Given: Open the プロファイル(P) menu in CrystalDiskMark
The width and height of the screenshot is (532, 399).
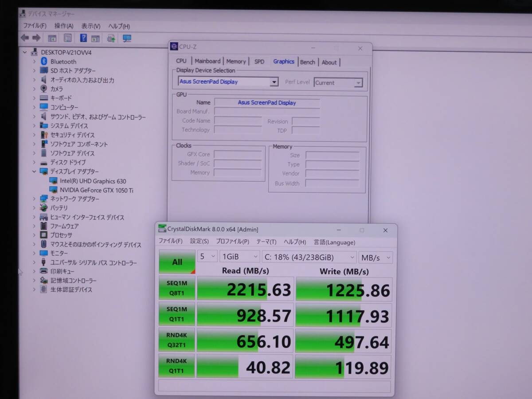Looking at the screenshot, I should [232, 242].
